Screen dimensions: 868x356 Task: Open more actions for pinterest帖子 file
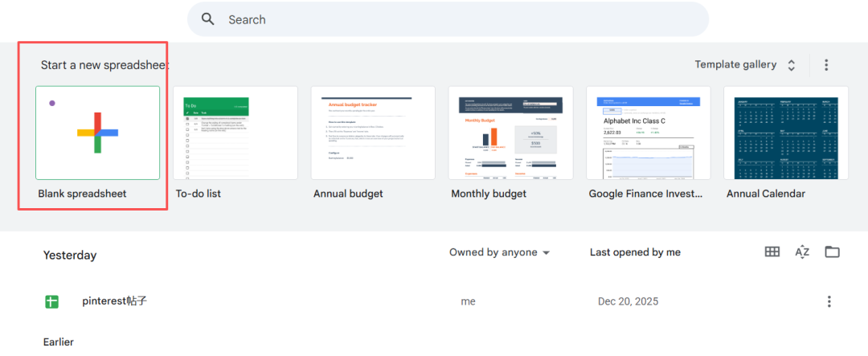(x=829, y=301)
